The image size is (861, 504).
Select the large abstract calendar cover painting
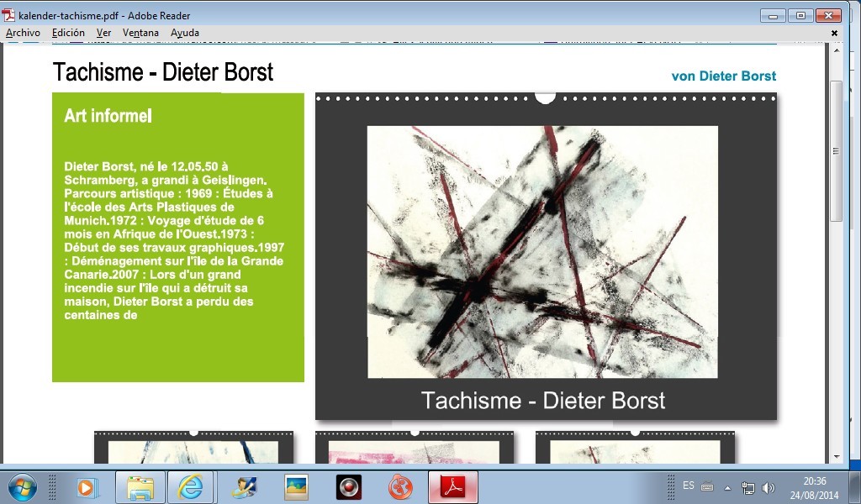tap(542, 252)
